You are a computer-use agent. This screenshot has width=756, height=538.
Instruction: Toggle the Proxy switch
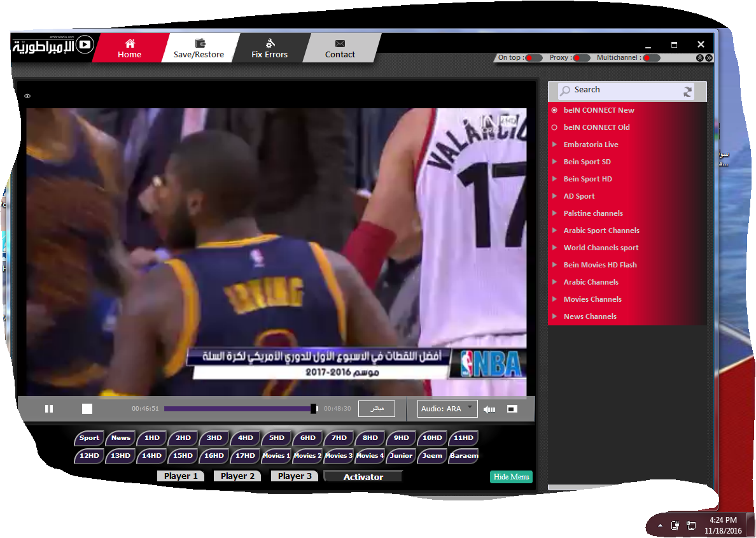(x=581, y=58)
